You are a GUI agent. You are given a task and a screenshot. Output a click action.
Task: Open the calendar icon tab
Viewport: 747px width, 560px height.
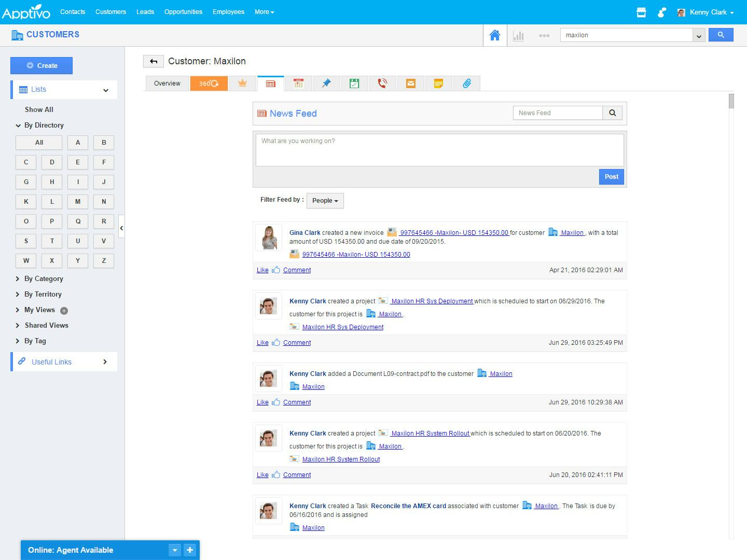pos(298,83)
